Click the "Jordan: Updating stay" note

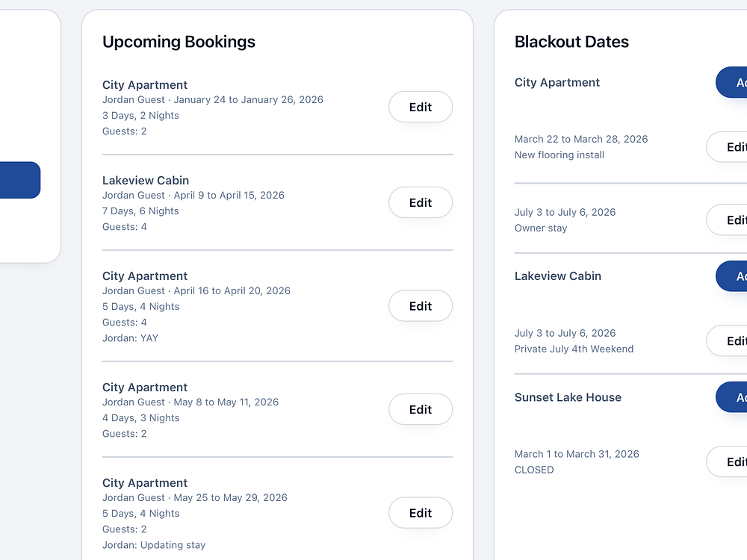(154, 545)
